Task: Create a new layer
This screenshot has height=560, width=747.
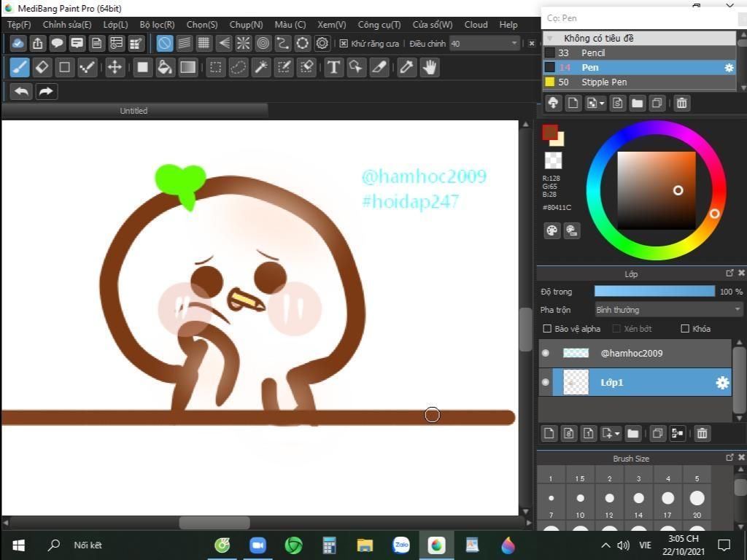Action: pos(549,433)
